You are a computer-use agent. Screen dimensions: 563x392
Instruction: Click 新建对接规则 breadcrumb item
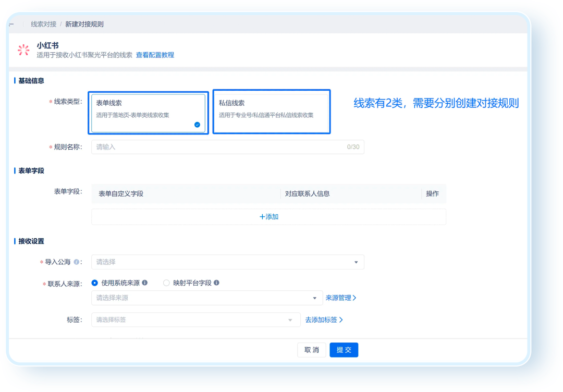coord(84,24)
